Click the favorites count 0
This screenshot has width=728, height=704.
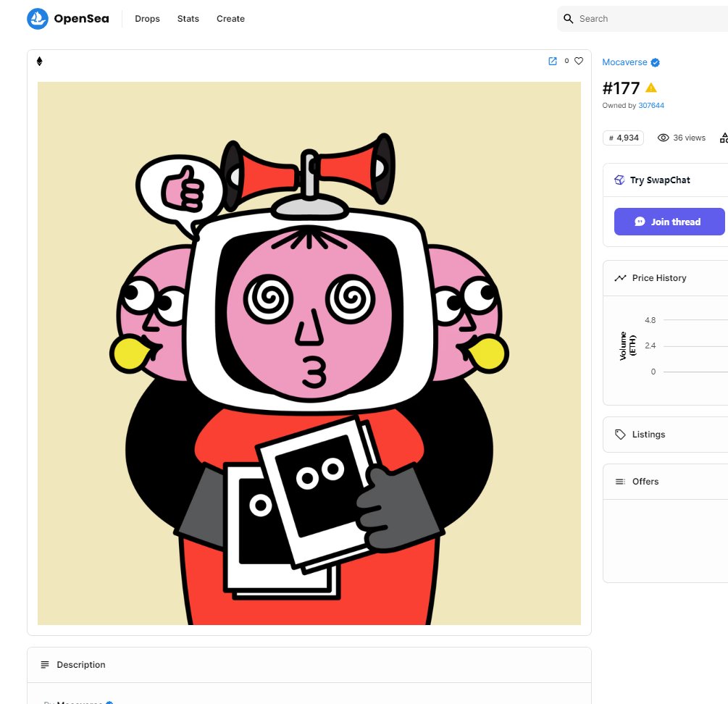tap(566, 61)
